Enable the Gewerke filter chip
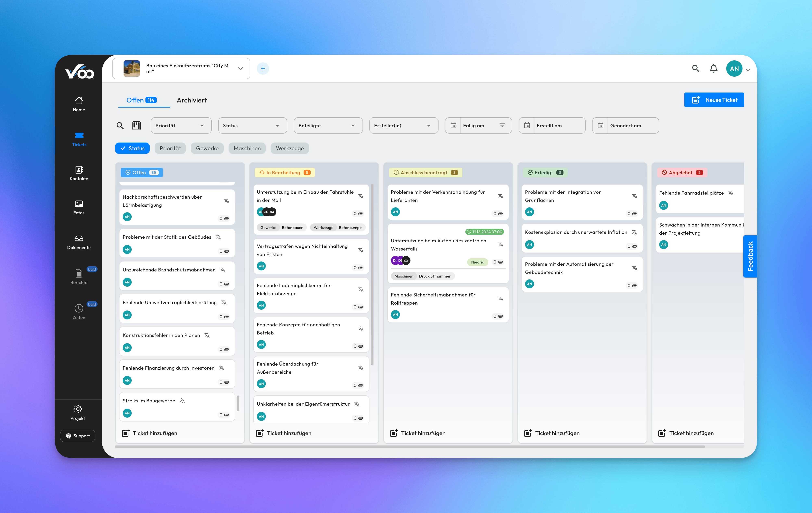The height and width of the screenshot is (513, 812). click(207, 148)
